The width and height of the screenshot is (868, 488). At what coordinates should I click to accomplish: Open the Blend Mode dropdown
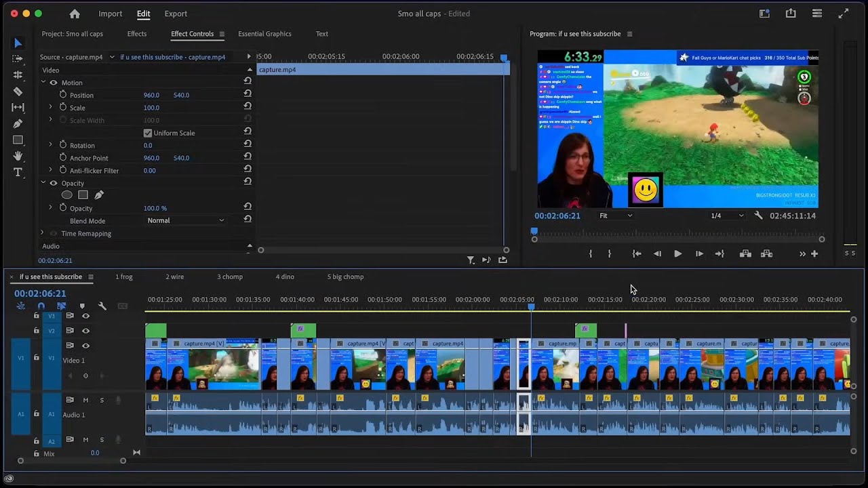(186, 220)
